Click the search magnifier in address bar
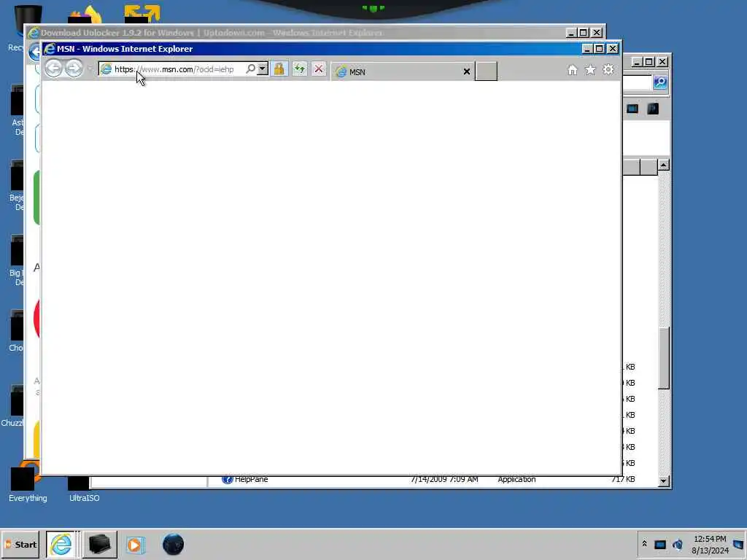The image size is (747, 560). pyautogui.click(x=251, y=69)
